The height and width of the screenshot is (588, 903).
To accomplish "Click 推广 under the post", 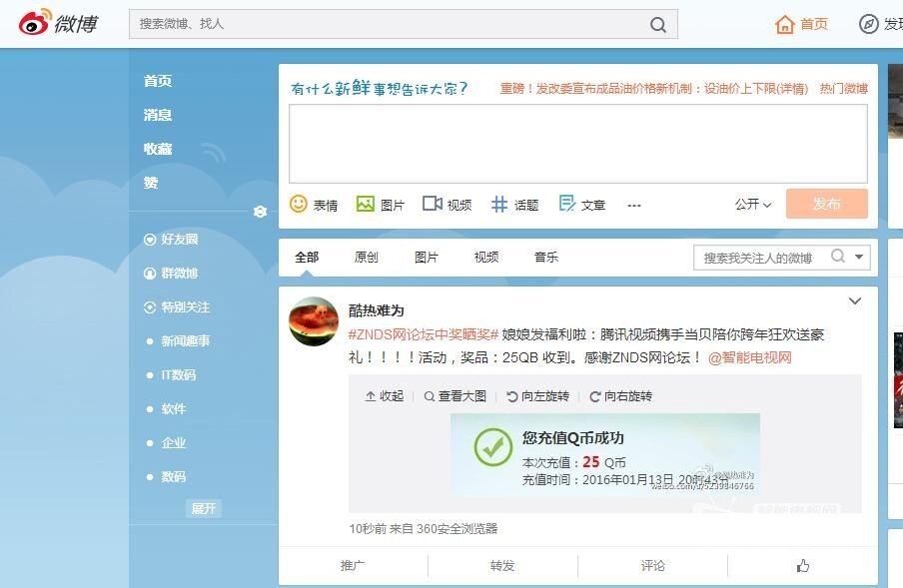I will pos(353,566).
